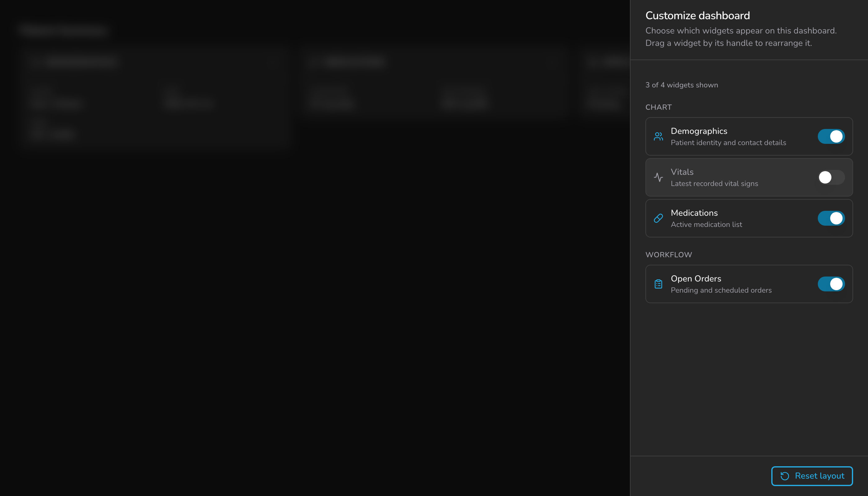Click the Medications pill icon
Viewport: 868px width, 496px height.
coord(658,218)
